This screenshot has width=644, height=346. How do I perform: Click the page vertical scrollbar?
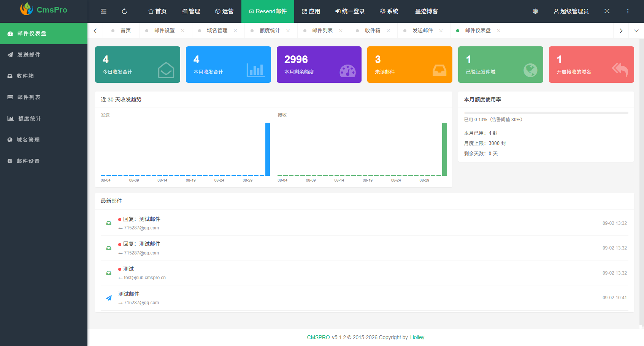tap(641, 182)
